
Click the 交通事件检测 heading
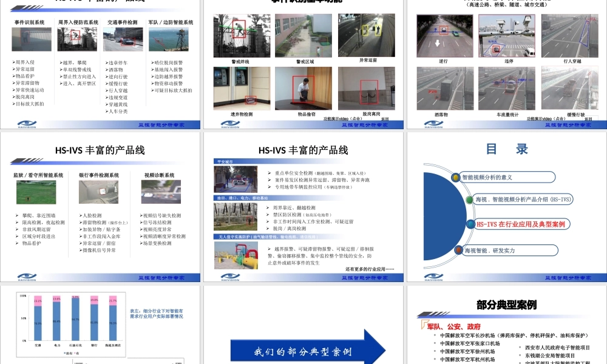[123, 22]
